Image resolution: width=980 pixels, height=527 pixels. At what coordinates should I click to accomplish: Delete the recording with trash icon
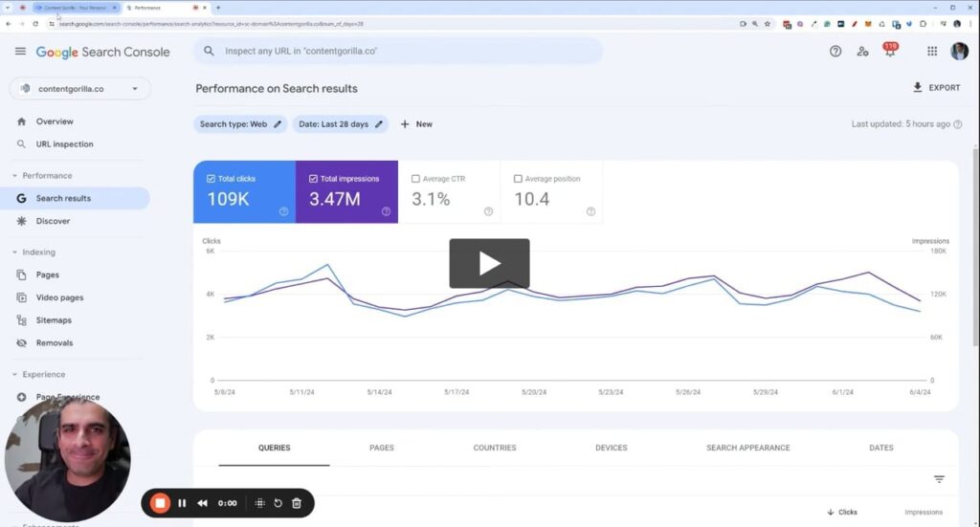click(297, 503)
